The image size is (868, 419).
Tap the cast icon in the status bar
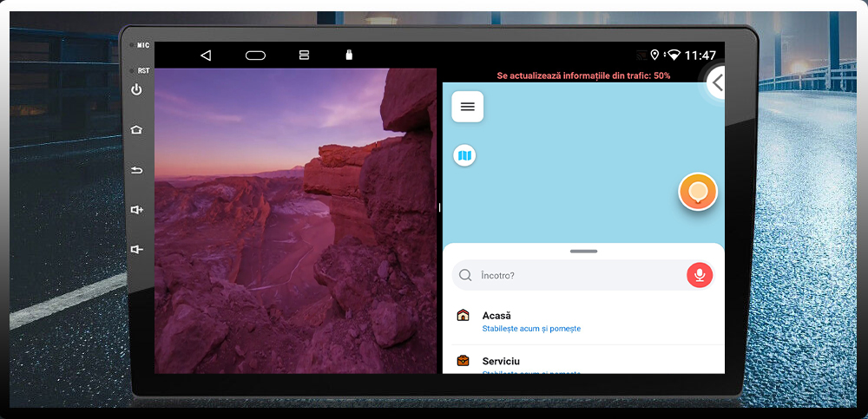[x=641, y=55]
